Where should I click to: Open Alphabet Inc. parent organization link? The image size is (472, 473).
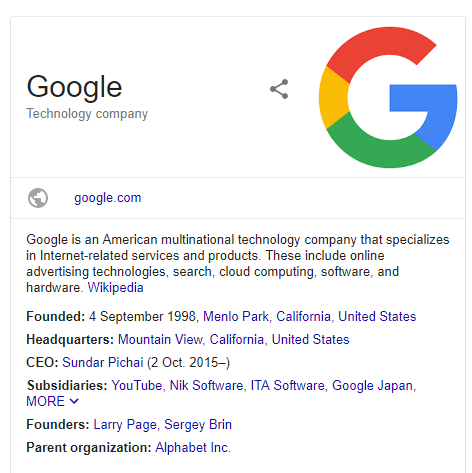[193, 447]
